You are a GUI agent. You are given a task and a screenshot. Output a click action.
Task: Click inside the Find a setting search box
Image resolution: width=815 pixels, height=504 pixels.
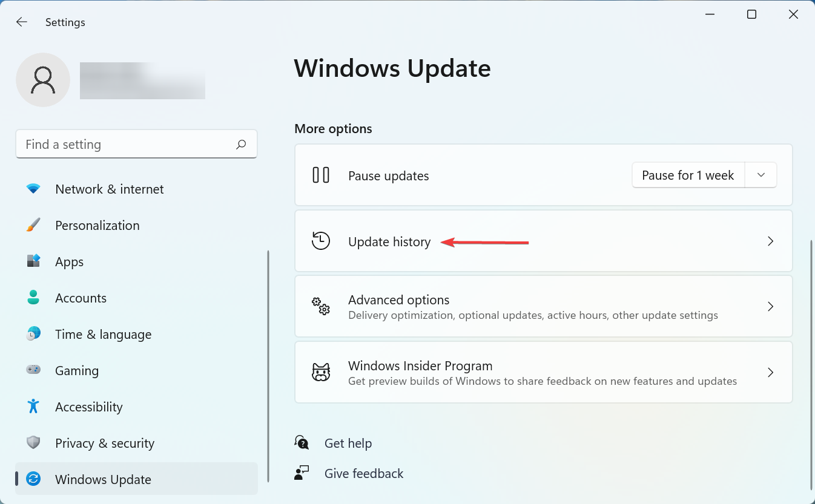pos(121,144)
